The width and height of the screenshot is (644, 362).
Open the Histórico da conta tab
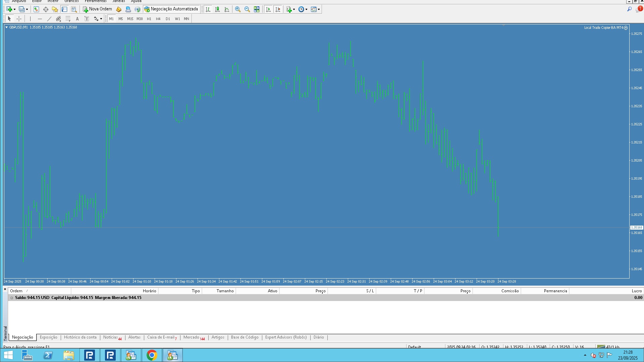coord(80,337)
